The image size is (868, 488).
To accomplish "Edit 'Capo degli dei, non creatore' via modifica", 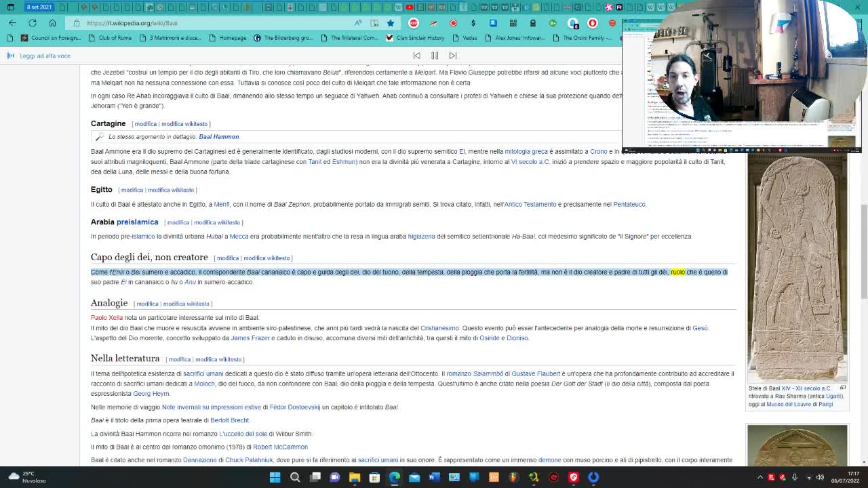I will tap(228, 258).
